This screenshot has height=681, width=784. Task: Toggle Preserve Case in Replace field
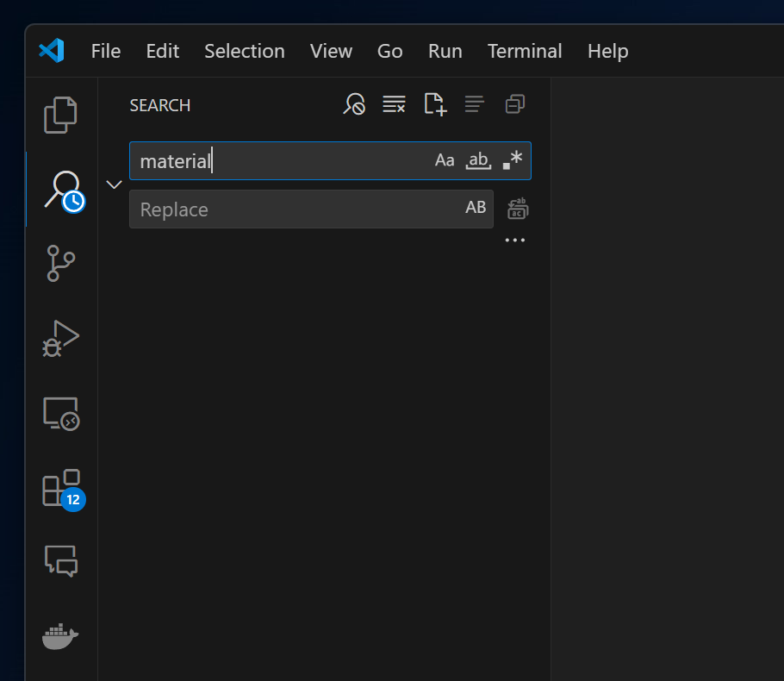tap(476, 208)
